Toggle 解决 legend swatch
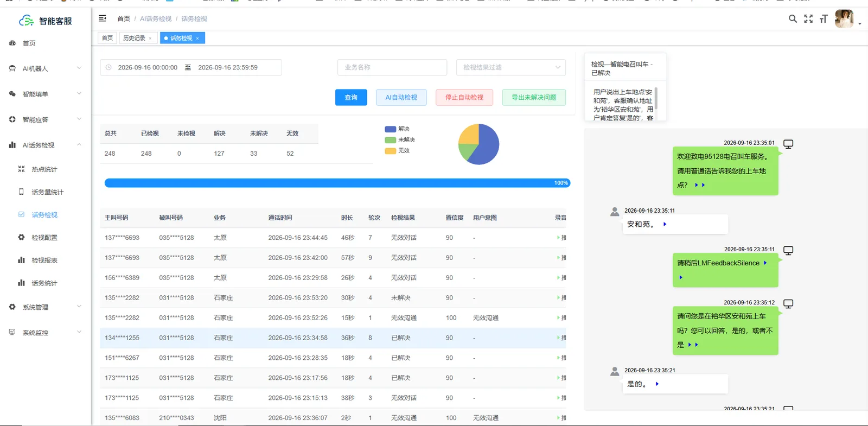Screen dimensions: 868x426 [x=391, y=129]
